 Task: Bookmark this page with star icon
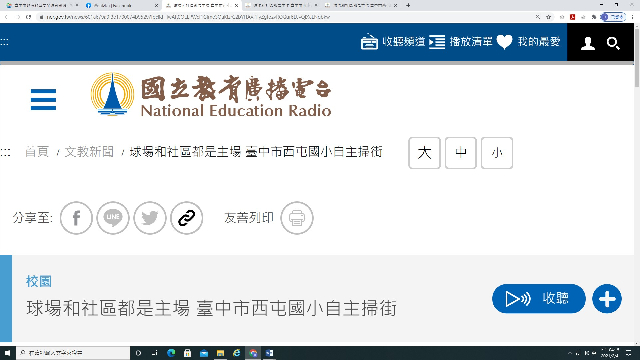[549, 17]
